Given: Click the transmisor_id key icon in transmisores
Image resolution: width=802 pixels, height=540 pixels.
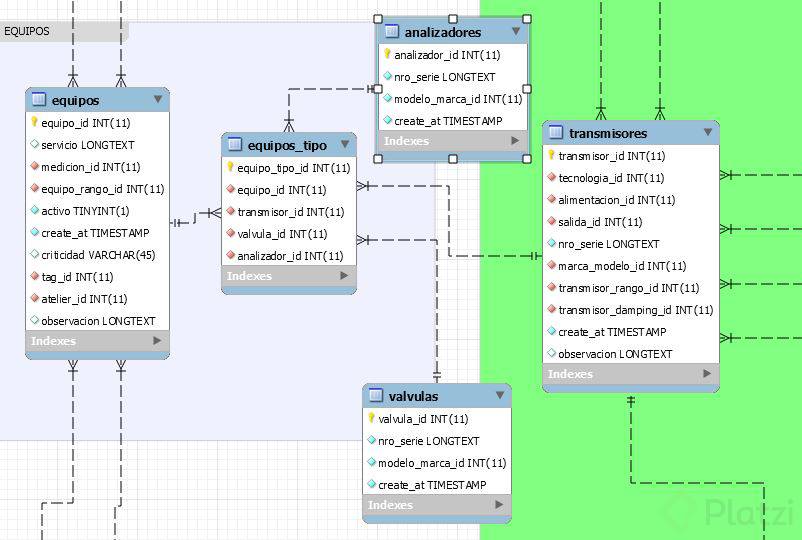Looking at the screenshot, I should click(x=551, y=155).
